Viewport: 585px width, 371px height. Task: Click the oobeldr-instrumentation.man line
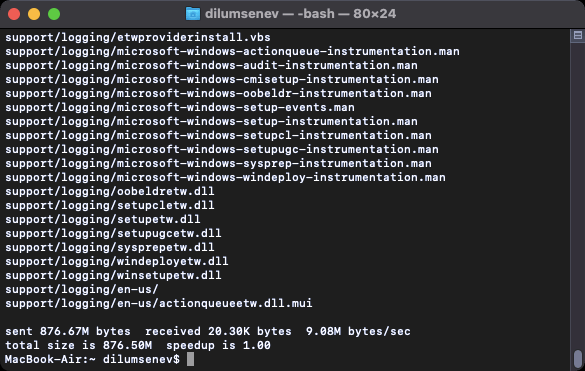[x=218, y=93]
